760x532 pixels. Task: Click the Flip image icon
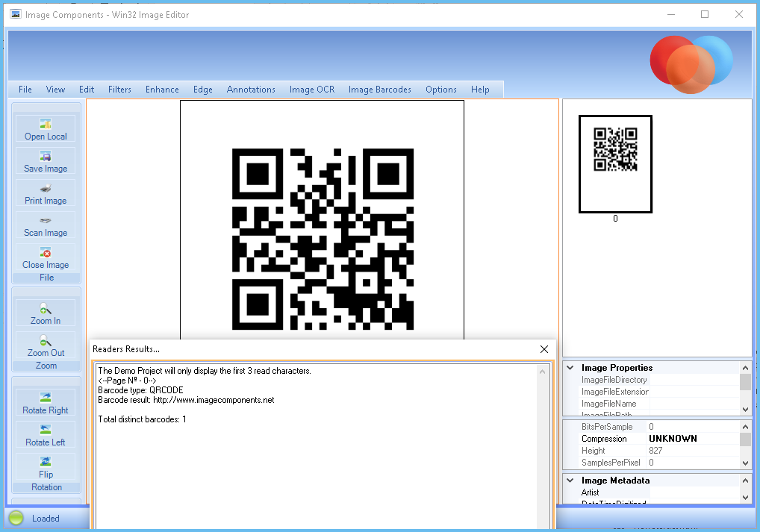(x=46, y=461)
